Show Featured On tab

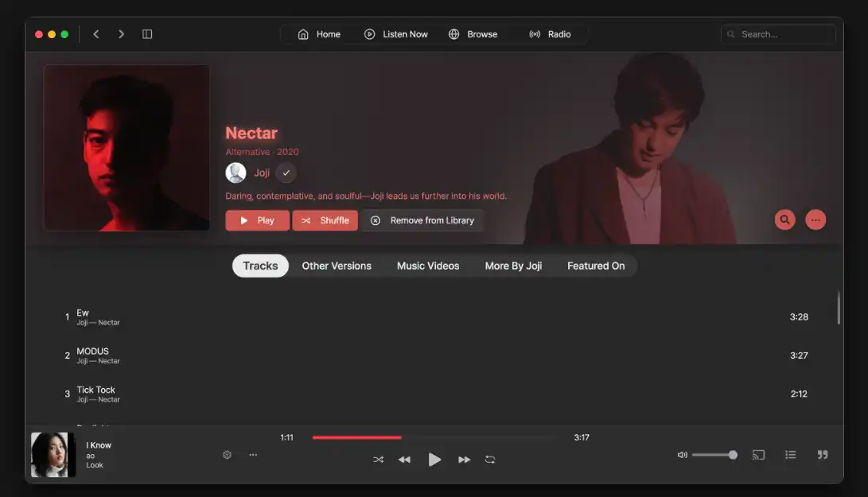(596, 266)
